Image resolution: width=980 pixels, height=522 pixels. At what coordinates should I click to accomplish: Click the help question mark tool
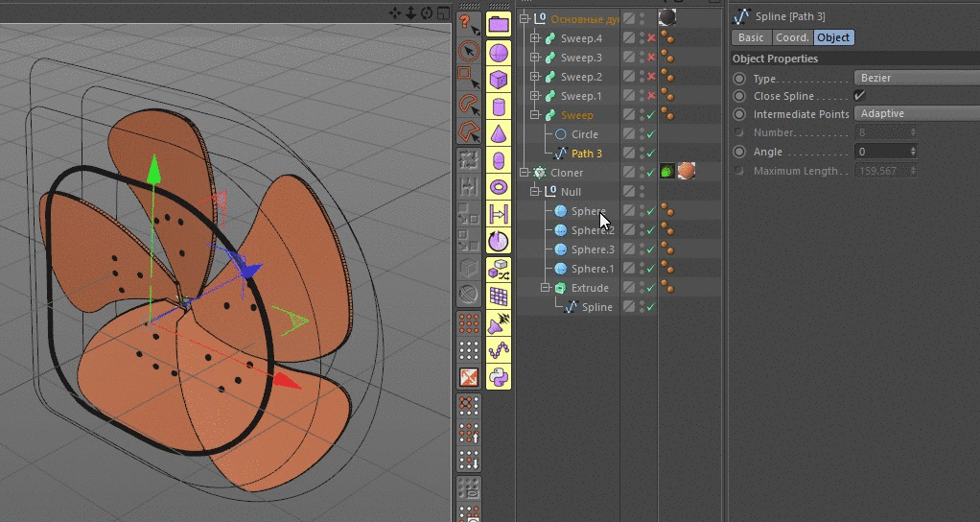pos(466,22)
